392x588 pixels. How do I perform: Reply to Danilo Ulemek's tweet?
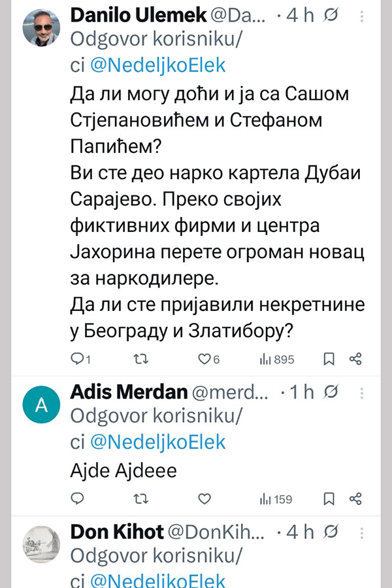click(x=77, y=359)
